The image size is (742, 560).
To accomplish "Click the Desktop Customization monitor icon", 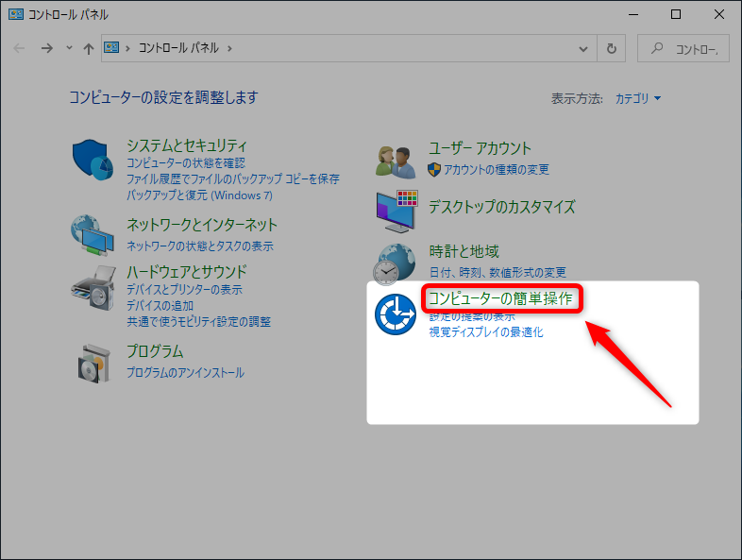I will (396, 210).
